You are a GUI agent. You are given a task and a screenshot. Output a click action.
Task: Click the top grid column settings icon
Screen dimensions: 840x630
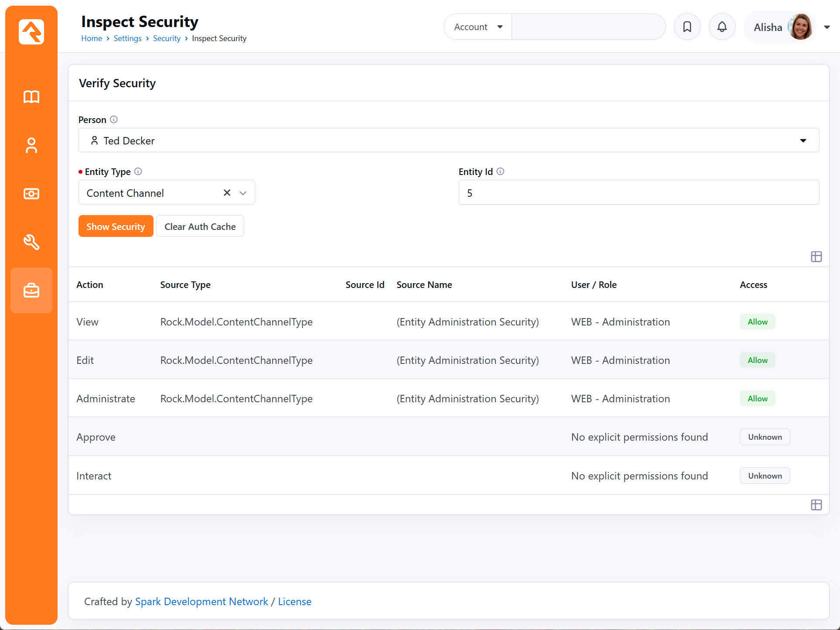[816, 257]
